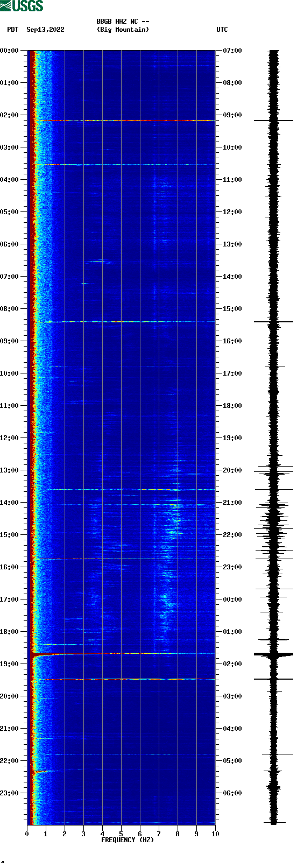Viewport: 297px width, 868px height.
Task: Click the 03:00 UTC time label
Action: [232, 696]
